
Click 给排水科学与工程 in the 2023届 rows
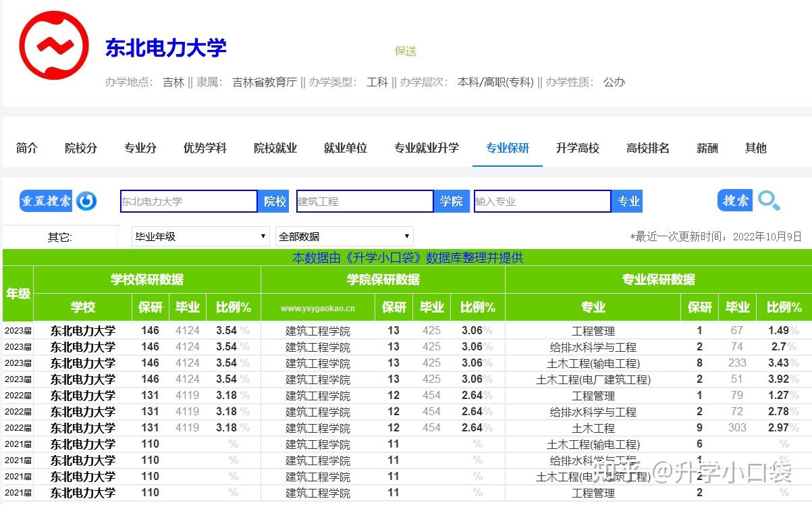point(593,347)
